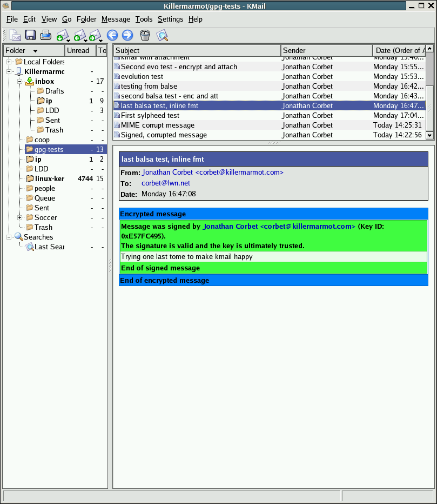The image size is (437, 504).
Task: Open the Settings menu
Action: (171, 19)
